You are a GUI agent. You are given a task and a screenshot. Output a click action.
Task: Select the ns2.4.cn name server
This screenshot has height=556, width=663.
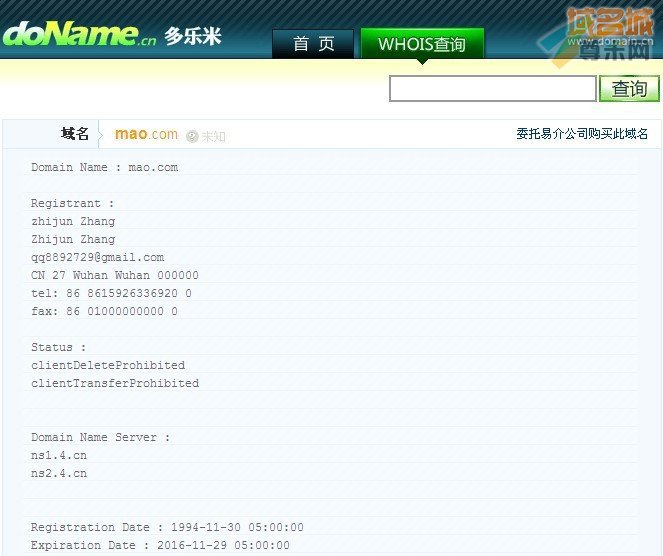[x=59, y=473]
